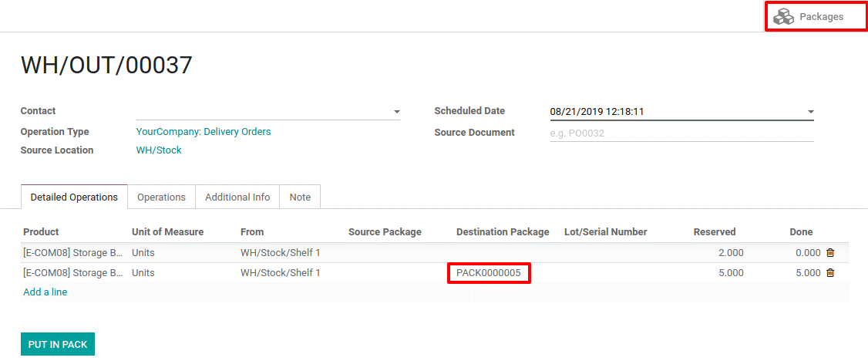This screenshot has height=361, width=868.
Task: Select the PACK0000005 destination package cell
Action: click(489, 273)
